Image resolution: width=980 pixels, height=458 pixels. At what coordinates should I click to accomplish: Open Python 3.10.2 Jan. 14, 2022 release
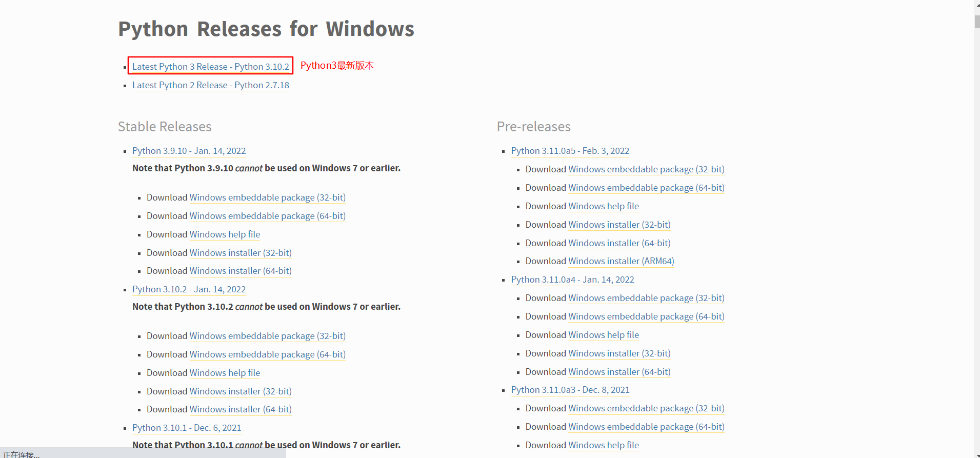point(189,289)
